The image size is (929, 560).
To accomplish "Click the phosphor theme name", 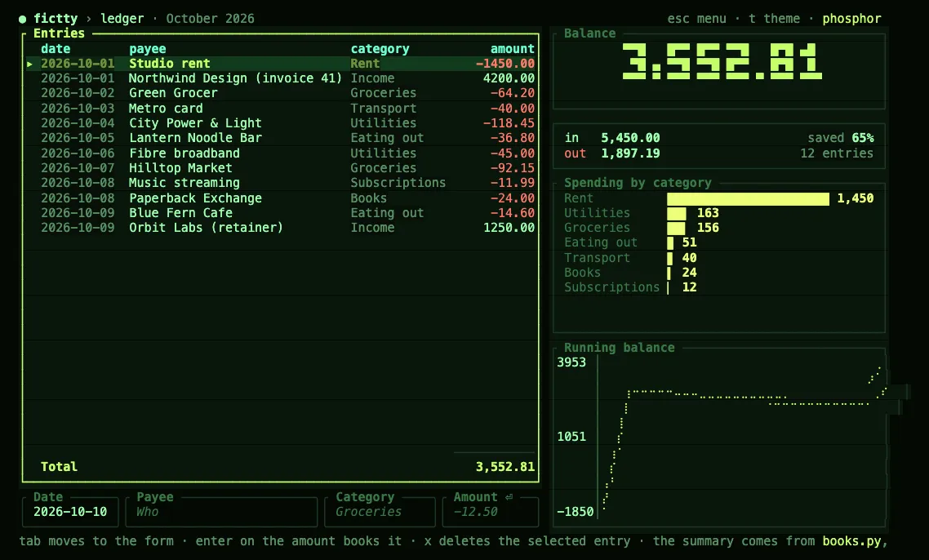I will 851,19.
